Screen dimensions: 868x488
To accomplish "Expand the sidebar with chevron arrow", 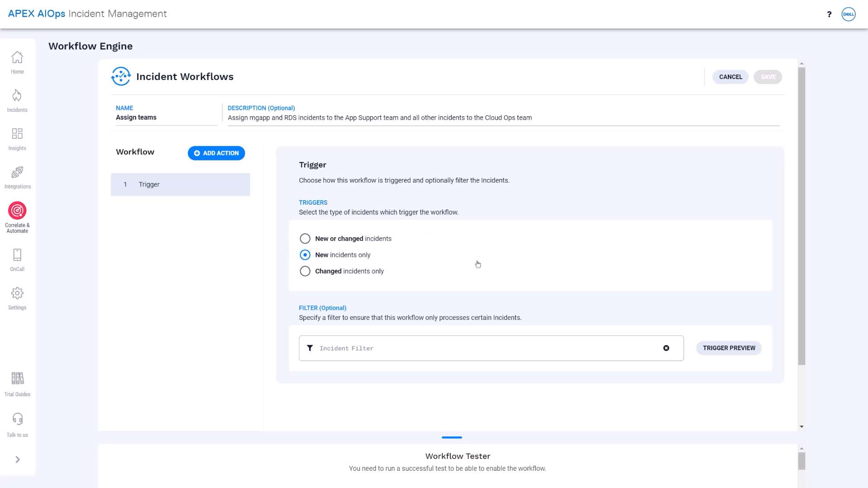I will point(18,460).
